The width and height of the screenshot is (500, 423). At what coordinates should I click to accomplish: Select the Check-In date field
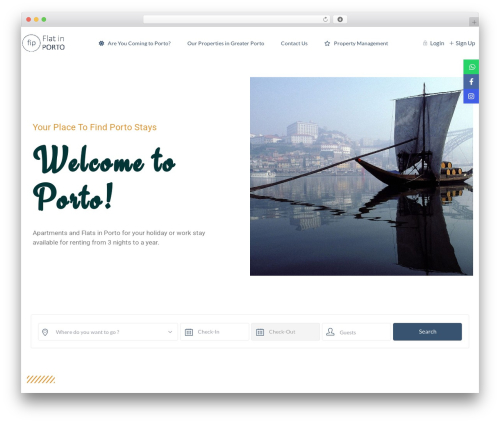215,332
